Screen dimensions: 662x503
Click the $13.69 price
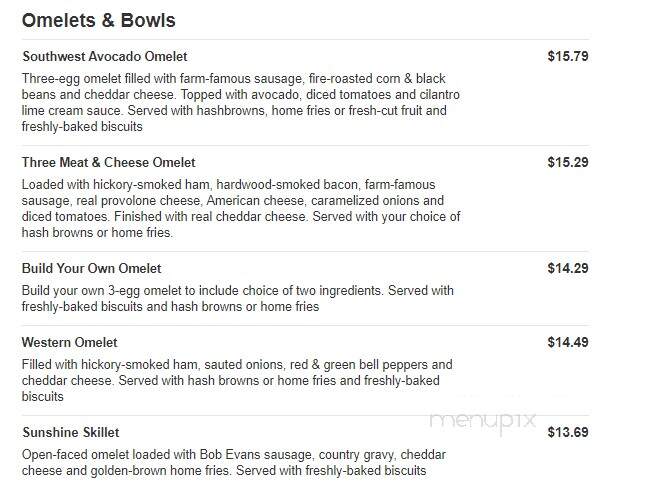567,432
